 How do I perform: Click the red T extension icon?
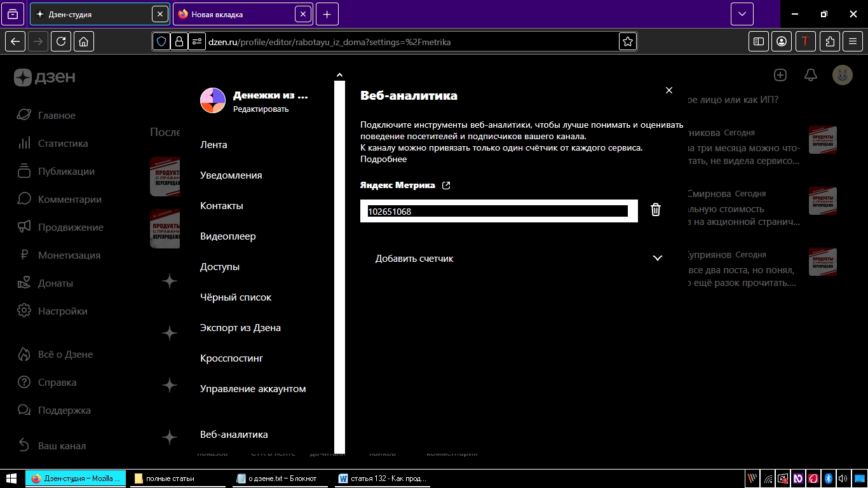click(x=806, y=41)
